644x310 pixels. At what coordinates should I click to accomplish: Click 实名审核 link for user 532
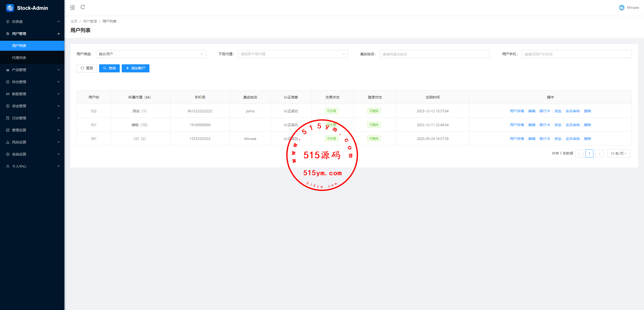pyautogui.click(x=573, y=111)
